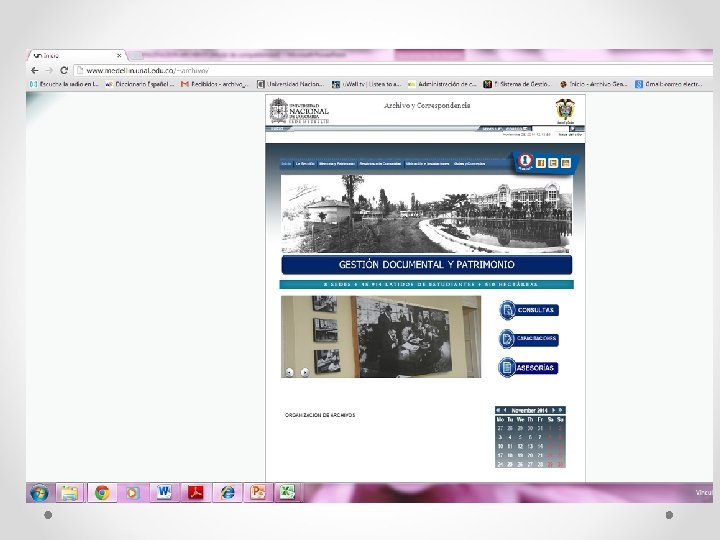Open 'Universidad Nacion...' bookmark
Viewport: 720px width, 540px height.
click(x=291, y=84)
